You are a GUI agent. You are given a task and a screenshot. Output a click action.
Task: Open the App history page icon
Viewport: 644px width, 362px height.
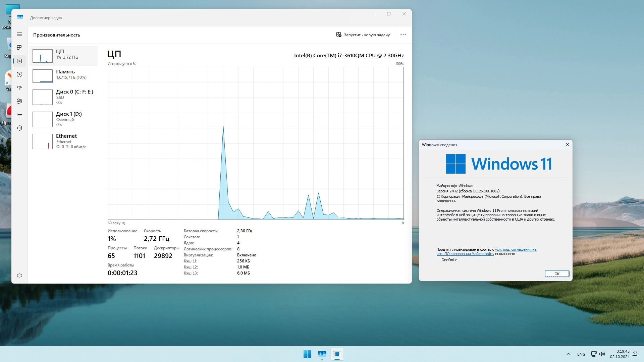tap(19, 74)
